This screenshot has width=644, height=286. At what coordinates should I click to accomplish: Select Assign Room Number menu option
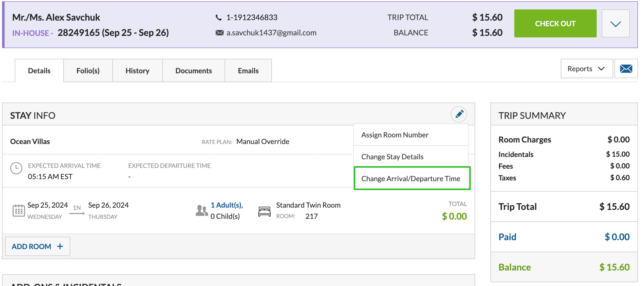(395, 135)
